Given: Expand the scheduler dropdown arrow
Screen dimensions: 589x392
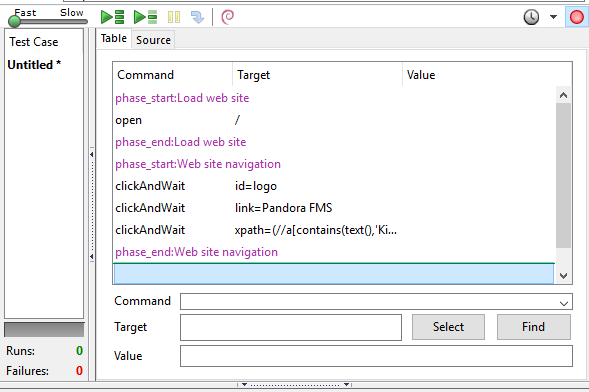Looking at the screenshot, I should pos(553,17).
